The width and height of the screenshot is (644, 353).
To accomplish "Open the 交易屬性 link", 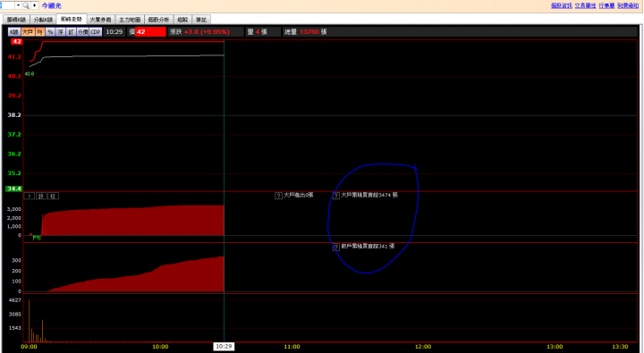I will (585, 5).
